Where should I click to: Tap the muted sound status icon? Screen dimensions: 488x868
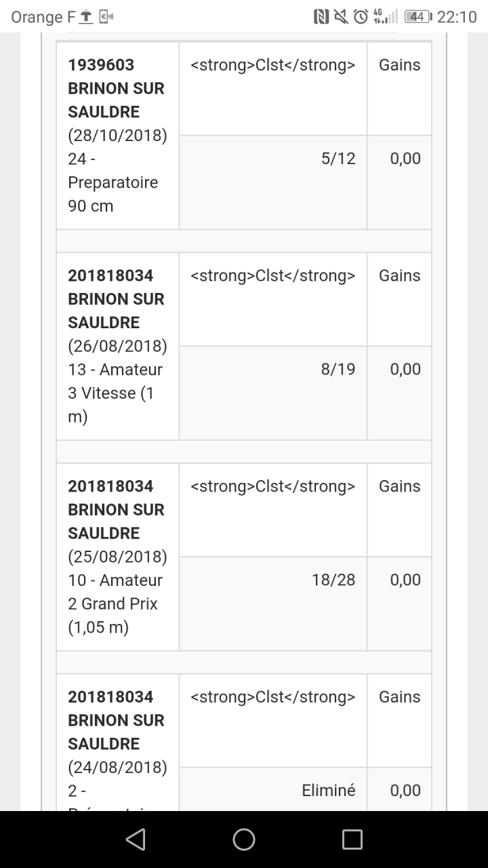coord(341,17)
